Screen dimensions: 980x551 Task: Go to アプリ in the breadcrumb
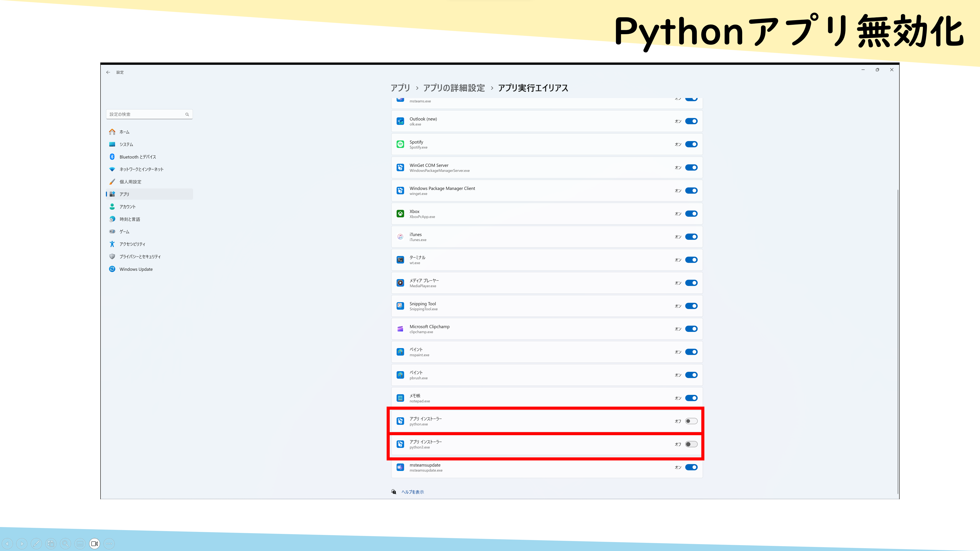(x=400, y=88)
